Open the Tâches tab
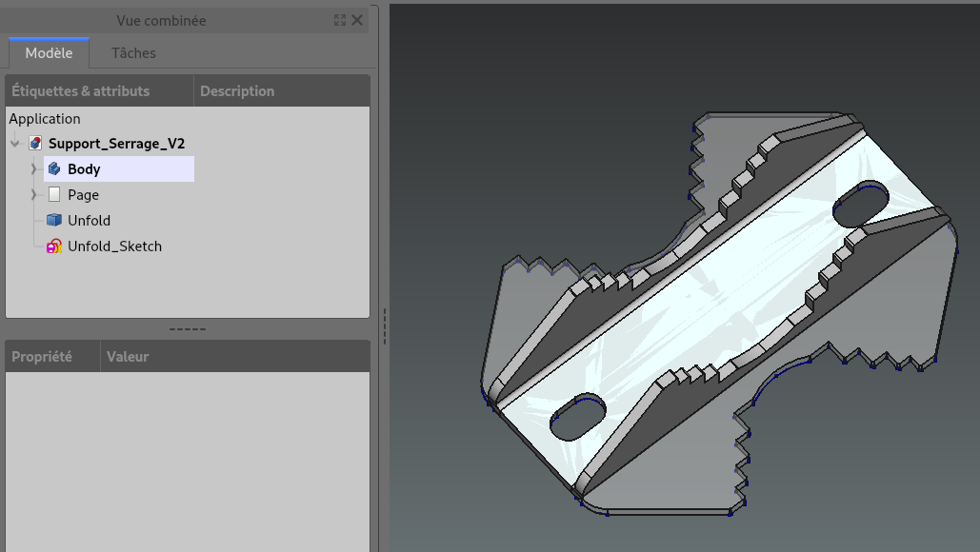The width and height of the screenshot is (980, 552). (133, 53)
